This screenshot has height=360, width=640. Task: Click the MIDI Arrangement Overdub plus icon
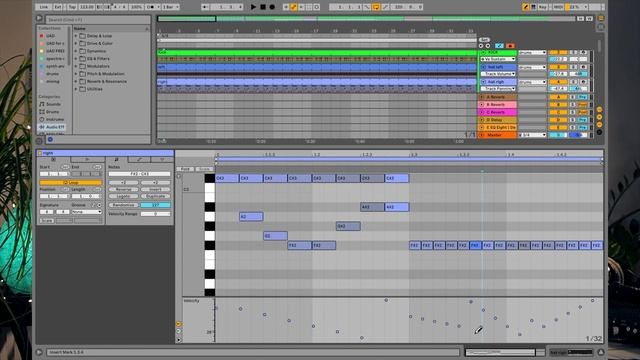286,7
